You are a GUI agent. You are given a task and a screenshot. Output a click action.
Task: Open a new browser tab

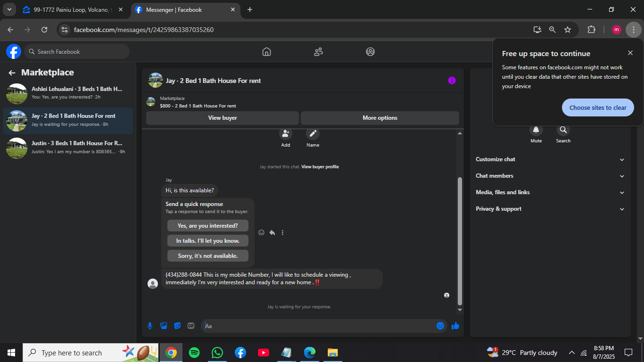click(250, 9)
